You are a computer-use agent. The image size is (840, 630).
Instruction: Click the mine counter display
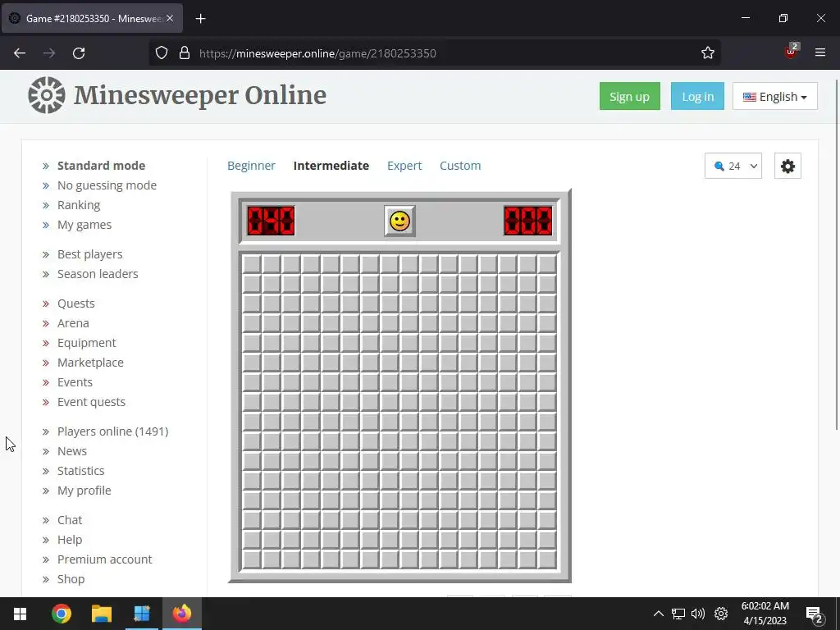click(x=271, y=221)
